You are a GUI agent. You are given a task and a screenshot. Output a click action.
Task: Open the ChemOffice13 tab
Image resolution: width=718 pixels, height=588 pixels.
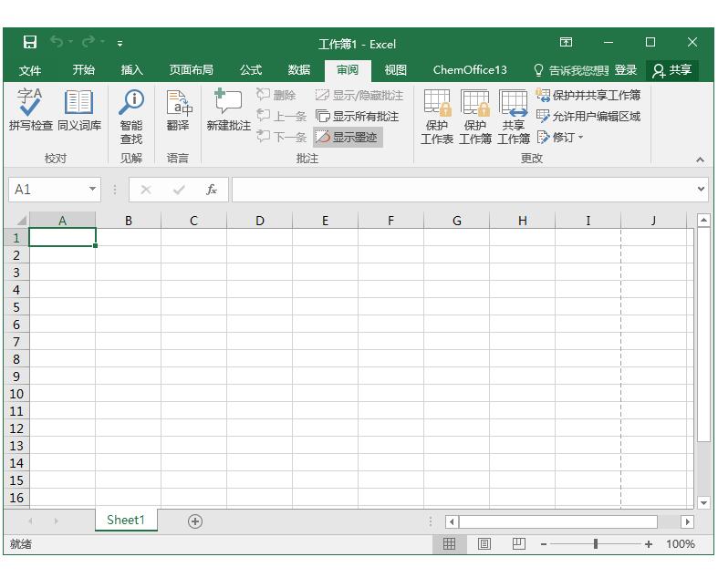(x=470, y=70)
